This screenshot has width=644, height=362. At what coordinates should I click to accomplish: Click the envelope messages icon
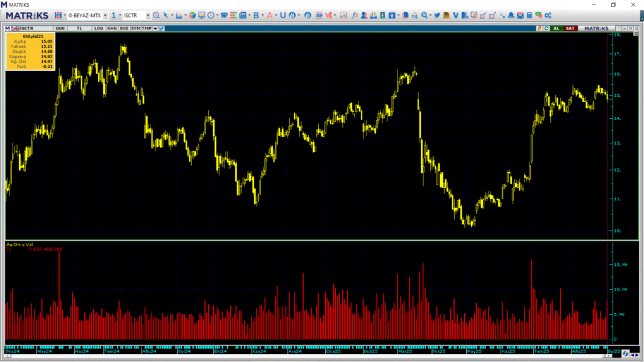pos(520,15)
